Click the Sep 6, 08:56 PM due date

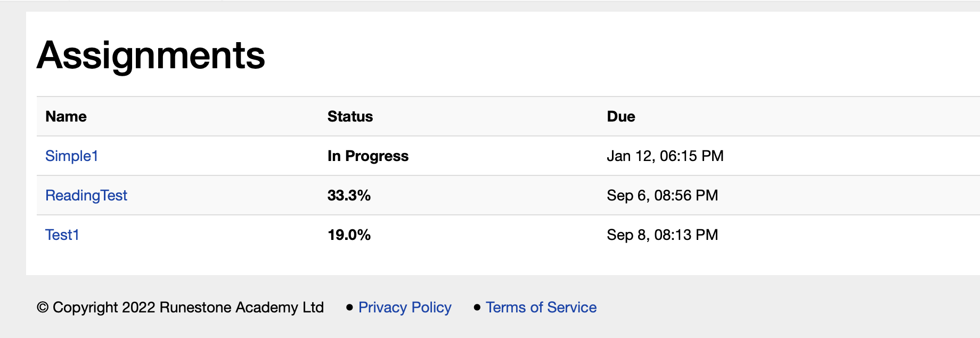[663, 195]
